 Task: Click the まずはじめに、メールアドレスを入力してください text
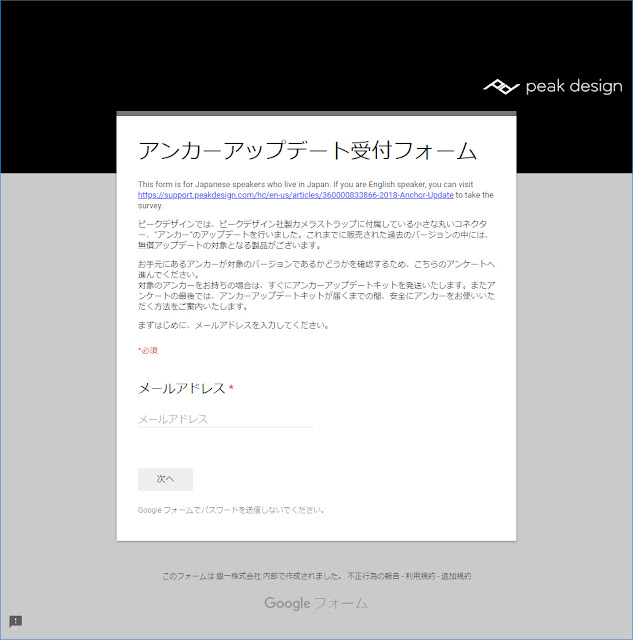pyautogui.click(x=234, y=325)
